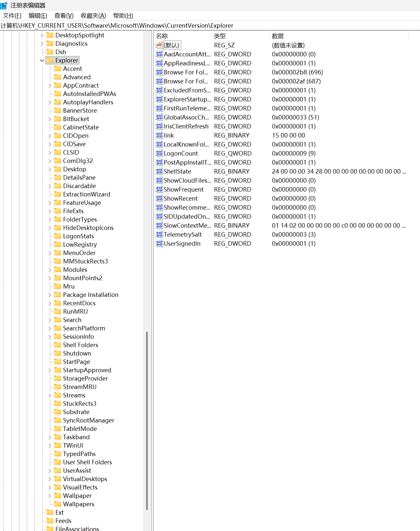This screenshot has height=531, width=420.
Task: Select the PostAppInstallT... value name
Action: [x=187, y=162]
